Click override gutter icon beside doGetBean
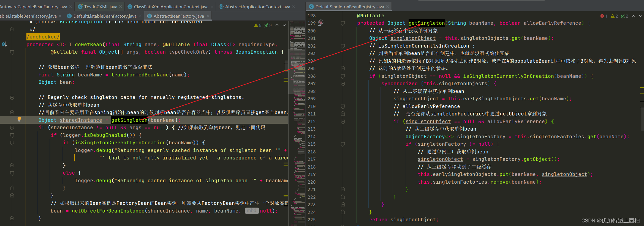The width and height of the screenshot is (644, 226). 4,44
